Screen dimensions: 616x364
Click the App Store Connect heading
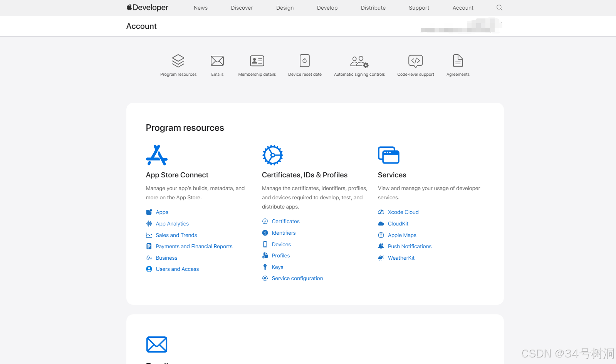(177, 175)
